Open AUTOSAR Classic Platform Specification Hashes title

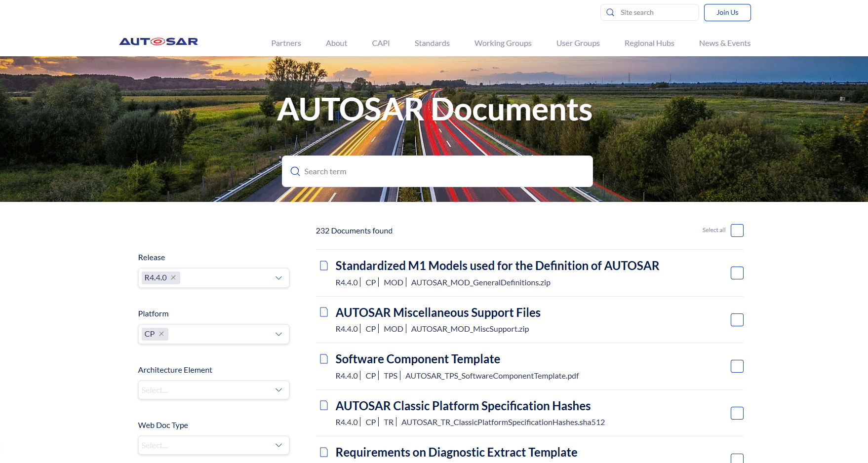point(463,406)
